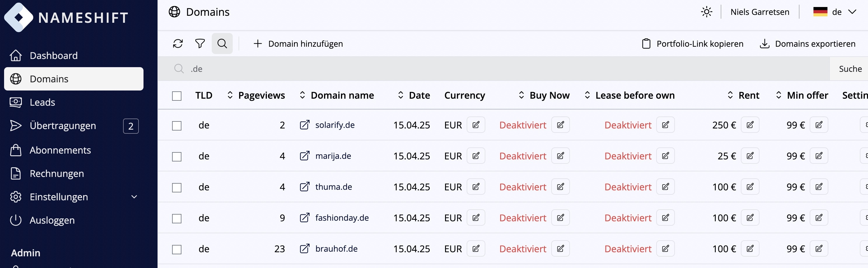
Task: Edit min offer for brauhof.de
Action: (818, 249)
